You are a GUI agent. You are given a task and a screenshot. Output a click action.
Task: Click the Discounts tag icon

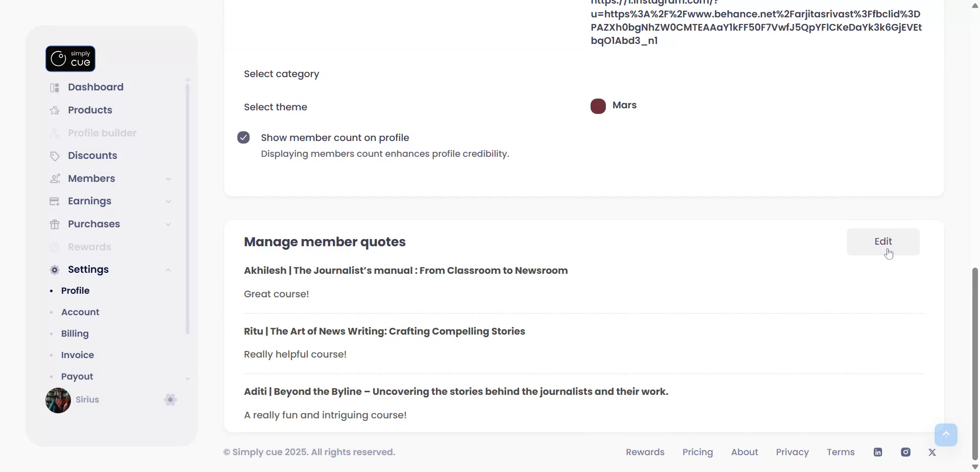[x=55, y=156]
